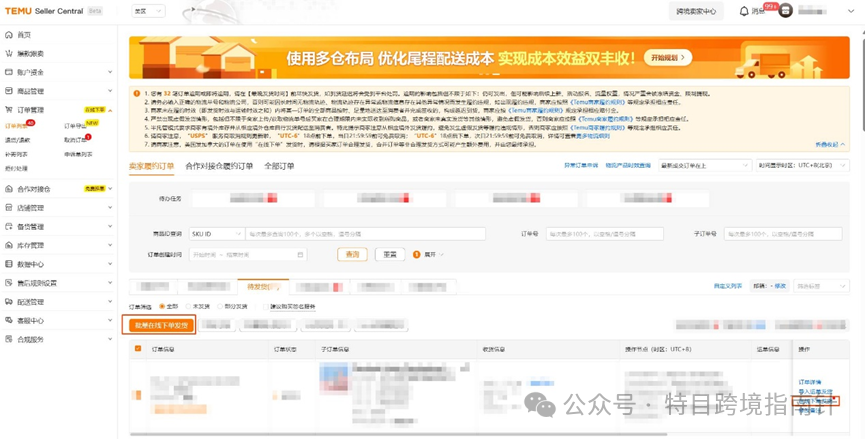The height and width of the screenshot is (439, 865).
Task: Select the 未发货 radio button
Action: pyautogui.click(x=188, y=306)
